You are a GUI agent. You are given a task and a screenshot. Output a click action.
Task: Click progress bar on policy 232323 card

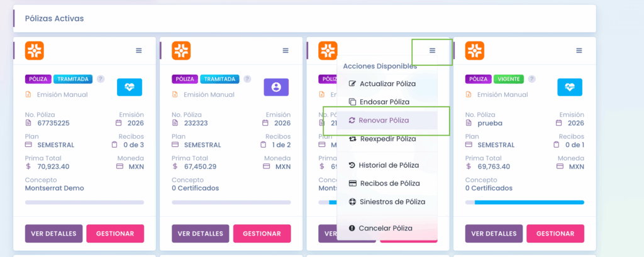click(231, 202)
